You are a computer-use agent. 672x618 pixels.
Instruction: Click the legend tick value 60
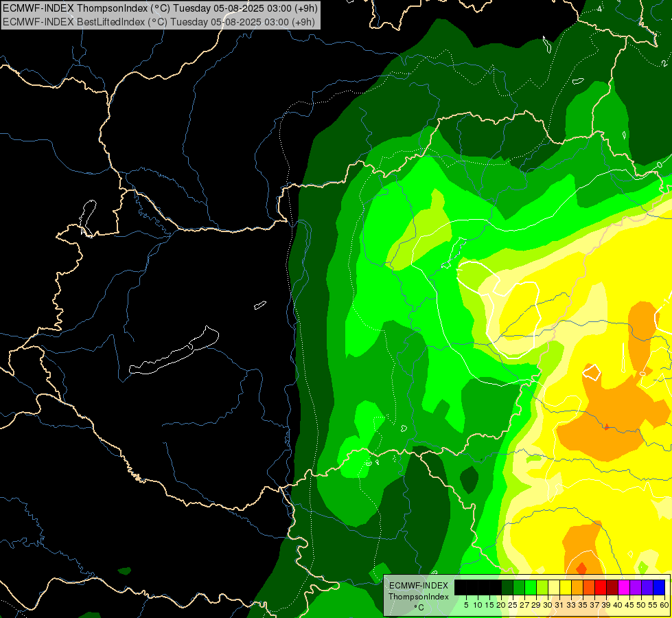coord(664,605)
